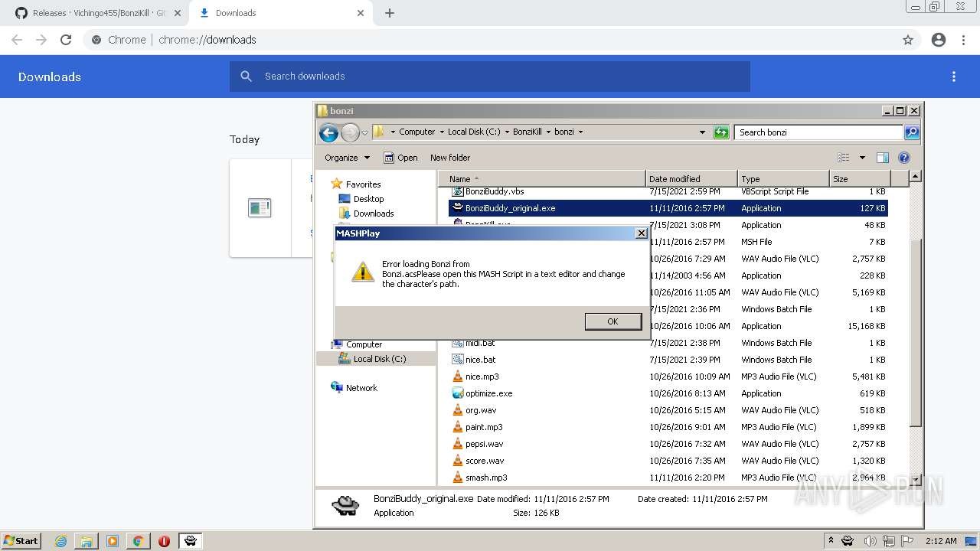The height and width of the screenshot is (551, 980).
Task: Show hidden tray icons arrow
Action: 831,540
